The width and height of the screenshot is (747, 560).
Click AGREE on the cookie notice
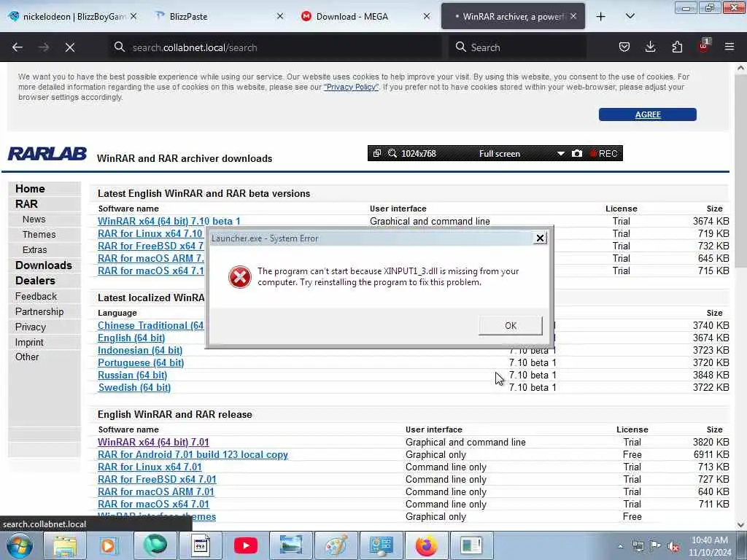(x=648, y=114)
